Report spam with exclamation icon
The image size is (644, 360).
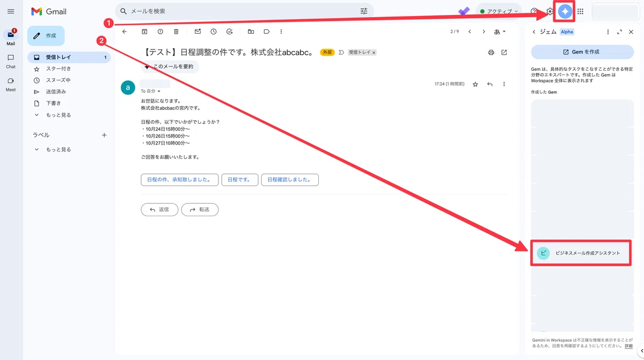[160, 32]
